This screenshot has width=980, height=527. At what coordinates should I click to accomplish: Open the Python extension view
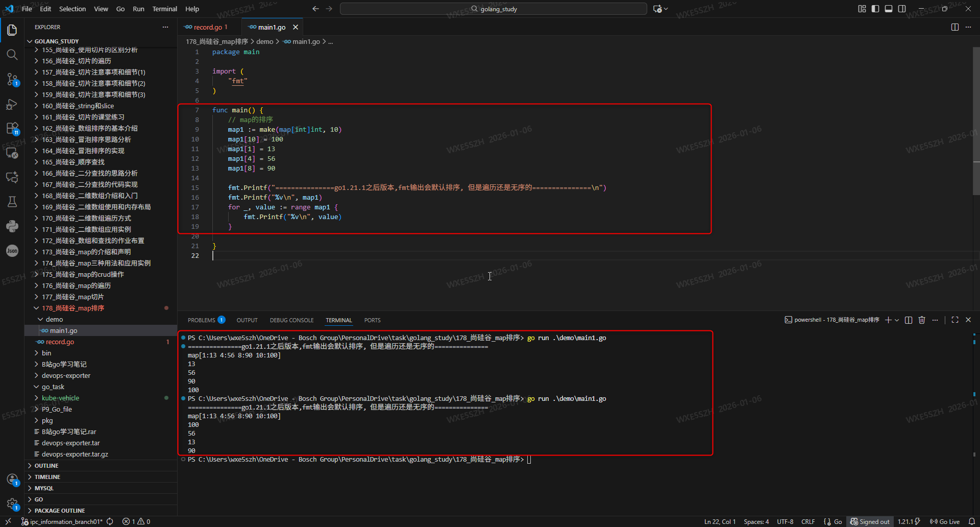[x=12, y=226]
